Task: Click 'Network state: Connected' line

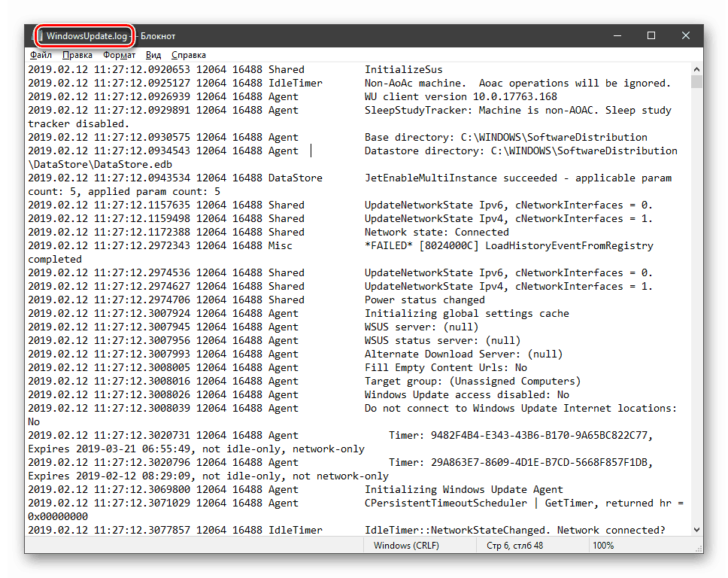Action: [436, 233]
